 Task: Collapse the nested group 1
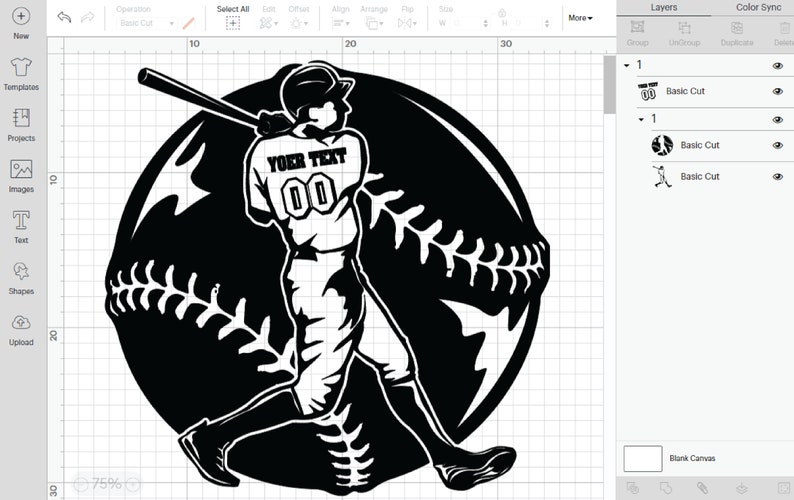[642, 120]
